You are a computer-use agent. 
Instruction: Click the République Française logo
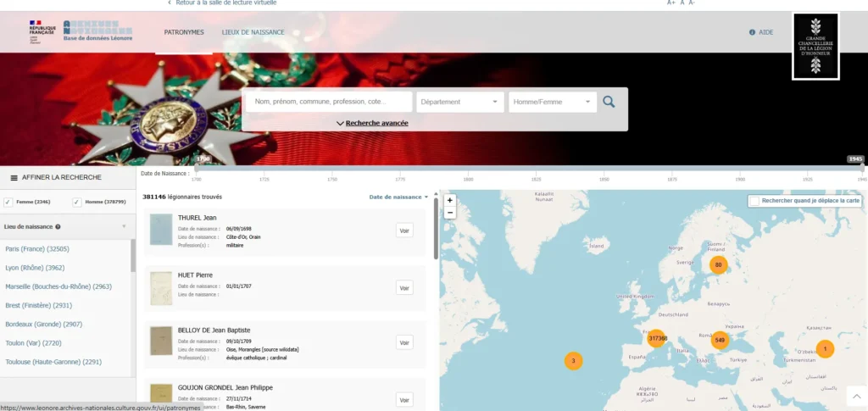tap(42, 31)
